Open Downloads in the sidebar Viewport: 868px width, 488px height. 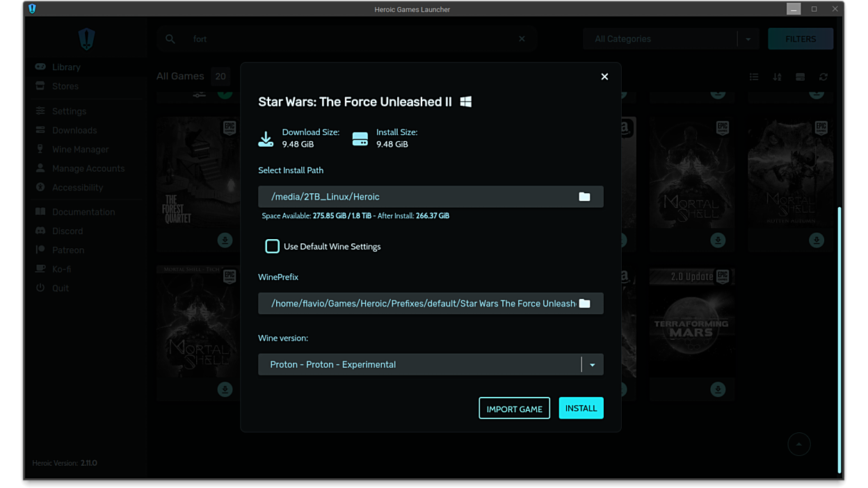(x=74, y=130)
